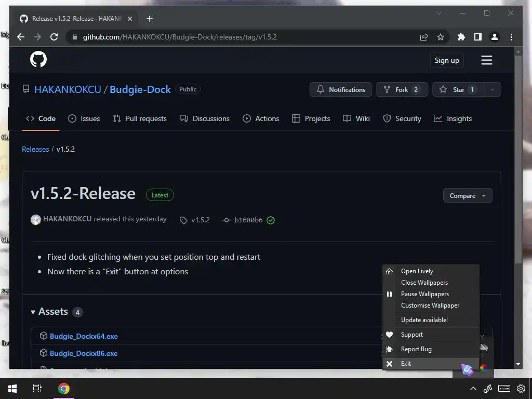Open a new browser tab
The height and width of the screenshot is (399, 532).
pos(150,19)
